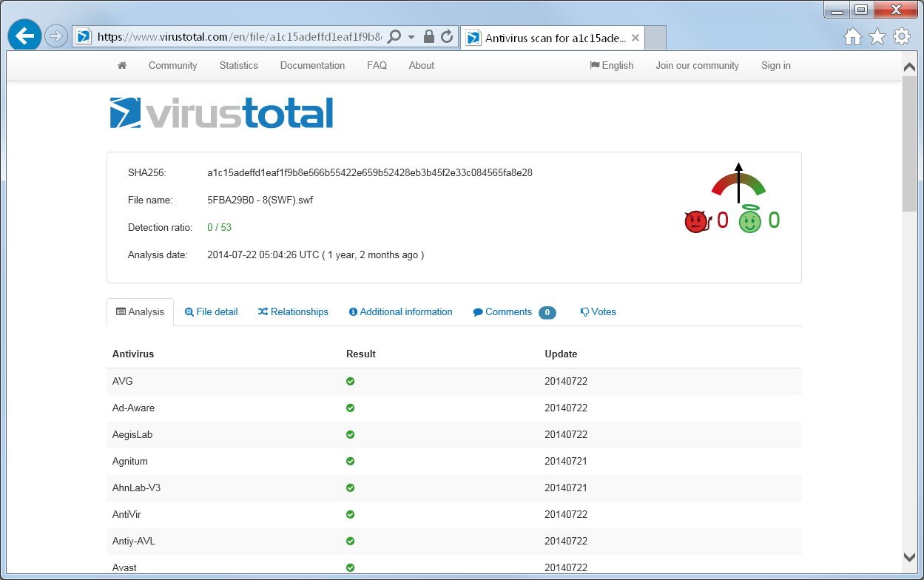The height and width of the screenshot is (580, 924).
Task: Open browser Tools gear icon
Action: click(902, 36)
